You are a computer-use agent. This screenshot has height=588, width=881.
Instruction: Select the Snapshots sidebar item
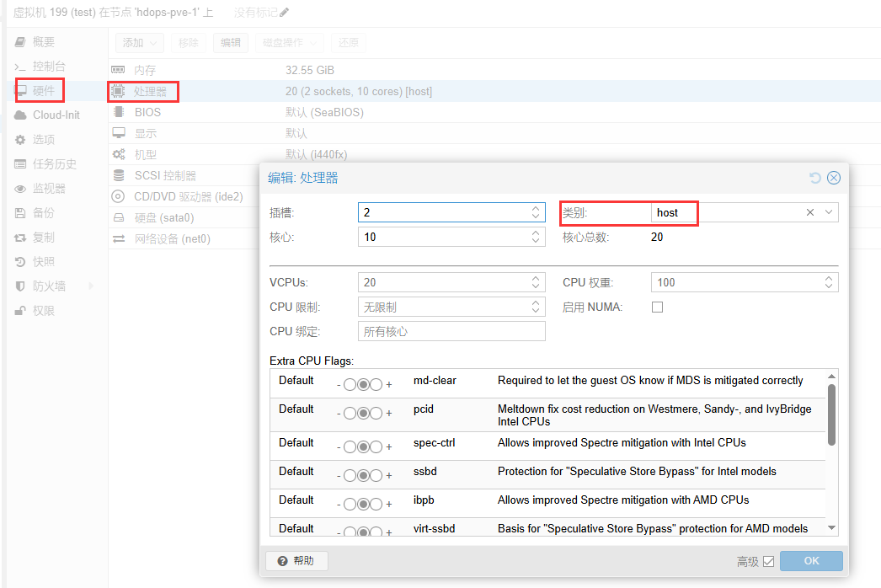(x=44, y=262)
